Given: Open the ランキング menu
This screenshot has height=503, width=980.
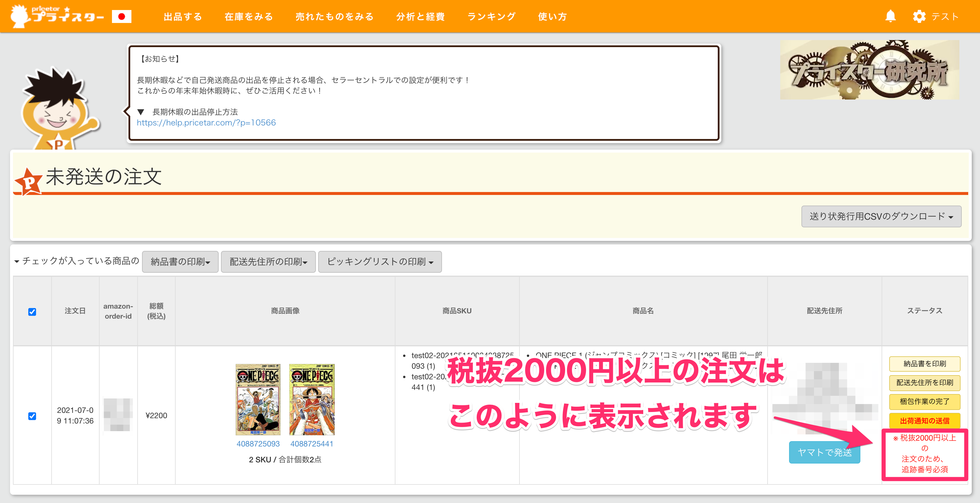Looking at the screenshot, I should pos(491,17).
